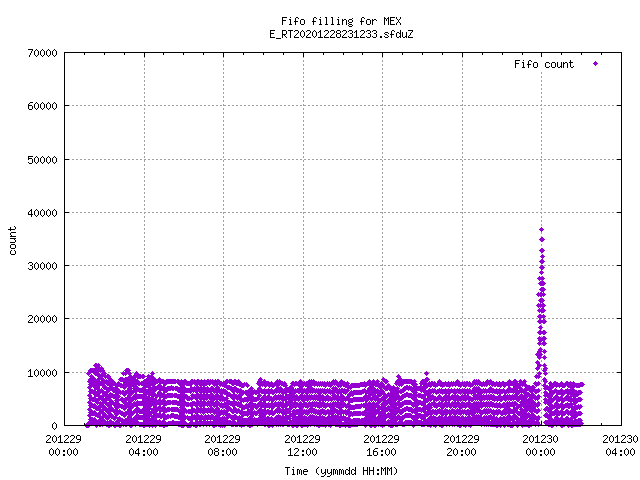Image resolution: width=640 pixels, height=480 pixels.
Task: Click the time tick 201229 12:00
Action: point(302,445)
